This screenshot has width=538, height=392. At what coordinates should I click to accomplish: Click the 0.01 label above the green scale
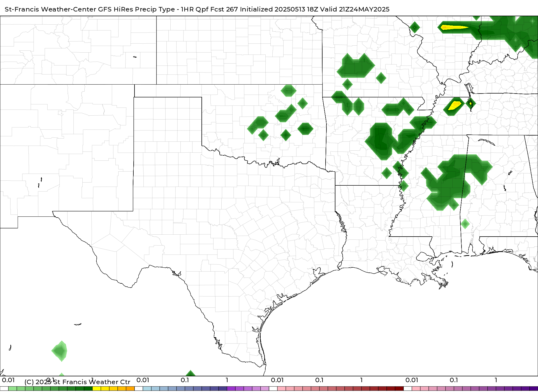pyautogui.click(x=8, y=380)
